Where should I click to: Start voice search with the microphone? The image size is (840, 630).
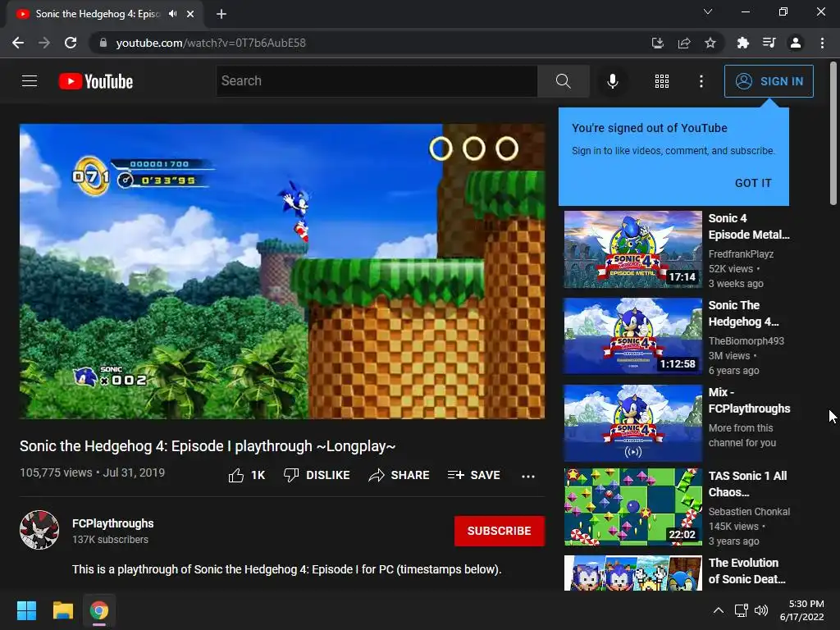tap(612, 81)
